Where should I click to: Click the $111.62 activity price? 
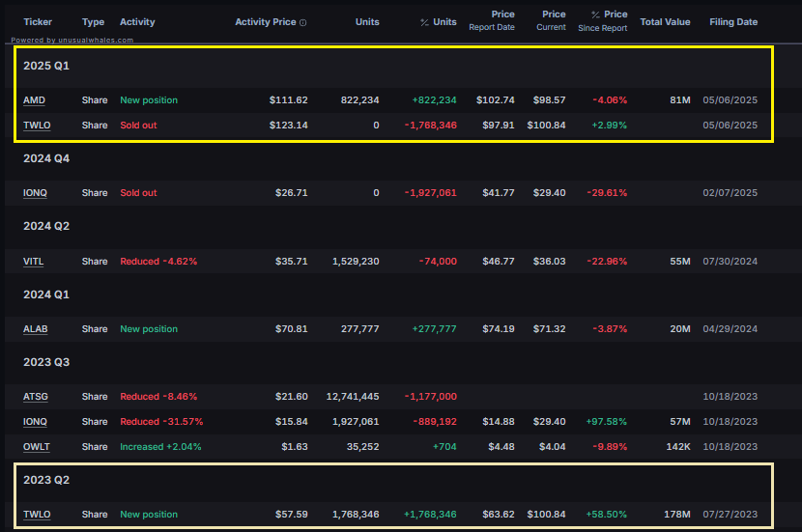point(289,100)
